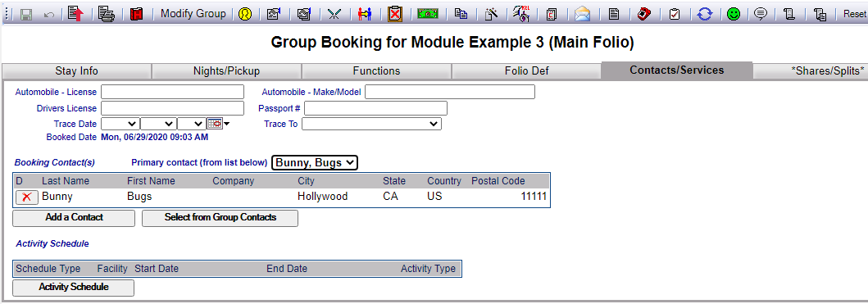Screen dimensions: 868x304
Task: Click the red book icon
Action: (x=136, y=15)
